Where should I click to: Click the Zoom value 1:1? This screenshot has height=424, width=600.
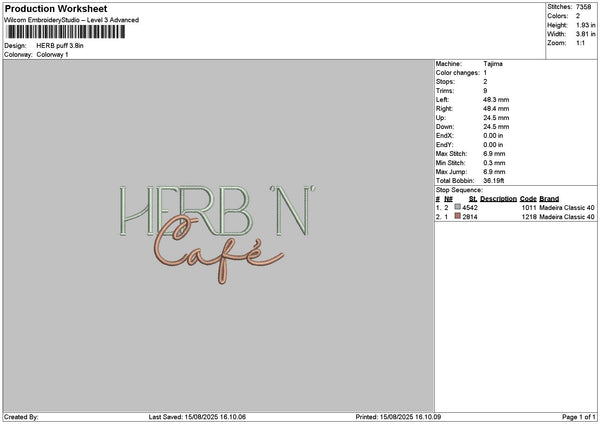580,43
